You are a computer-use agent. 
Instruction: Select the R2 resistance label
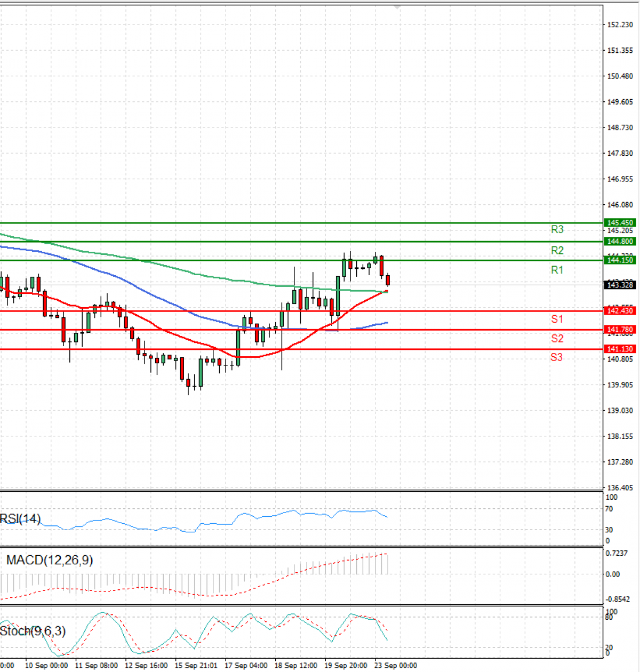click(x=557, y=250)
